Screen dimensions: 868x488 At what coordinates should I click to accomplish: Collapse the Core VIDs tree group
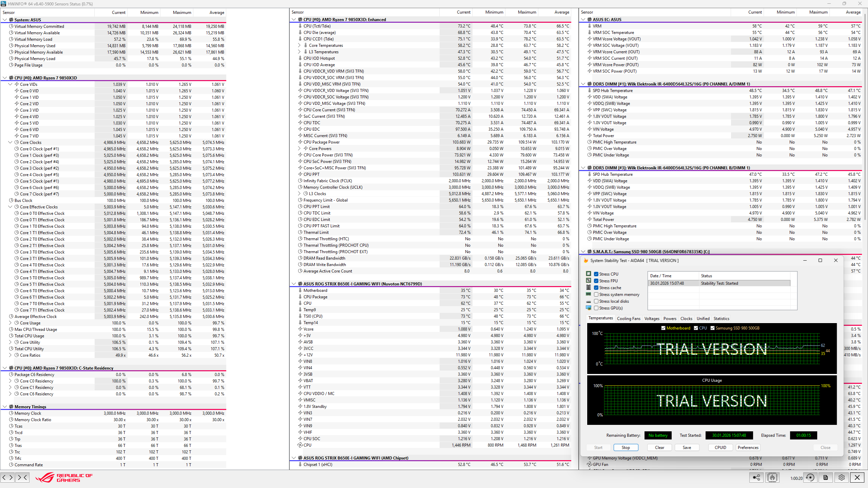pos(10,84)
